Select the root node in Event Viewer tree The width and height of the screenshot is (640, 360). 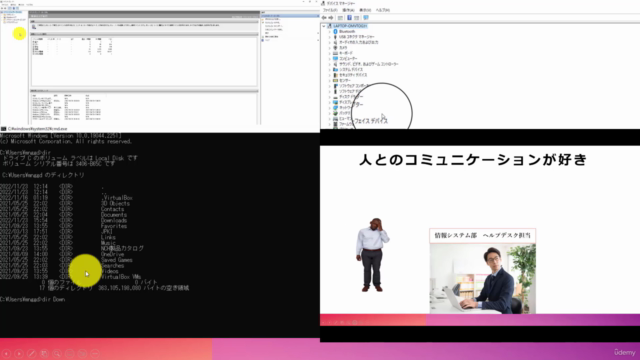coord(12,12)
